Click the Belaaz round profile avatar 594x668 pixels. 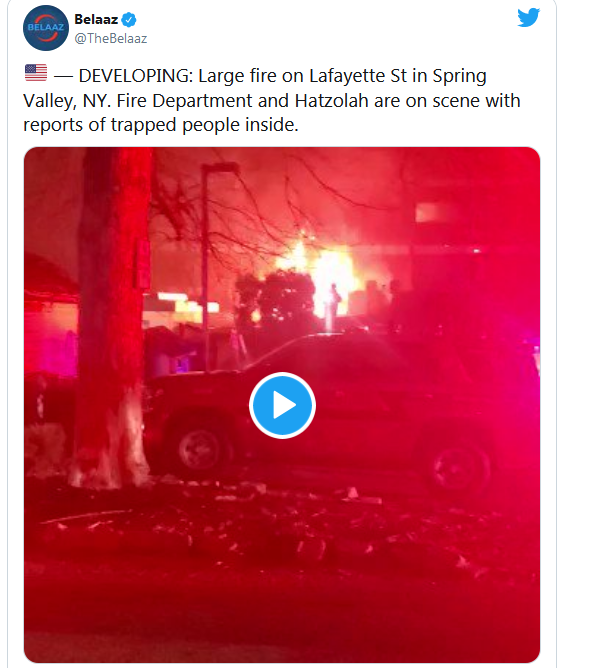pos(46,28)
